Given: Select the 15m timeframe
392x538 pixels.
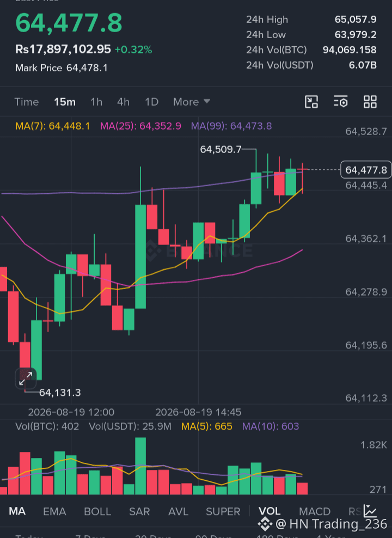Looking at the screenshot, I should tap(65, 102).
